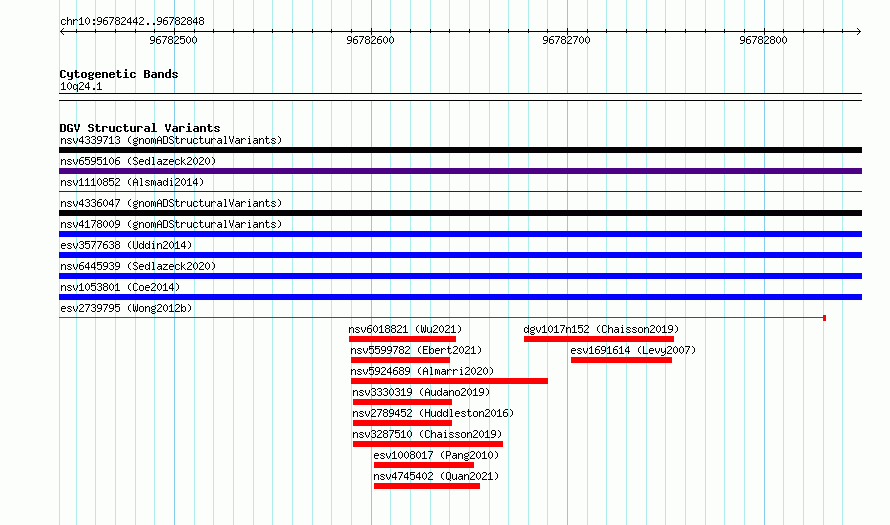Viewport: 890px width, 525px height.
Task: Open nsv4178009 (gnomADStructuralVariants) entry
Action: pyautogui.click(x=171, y=224)
